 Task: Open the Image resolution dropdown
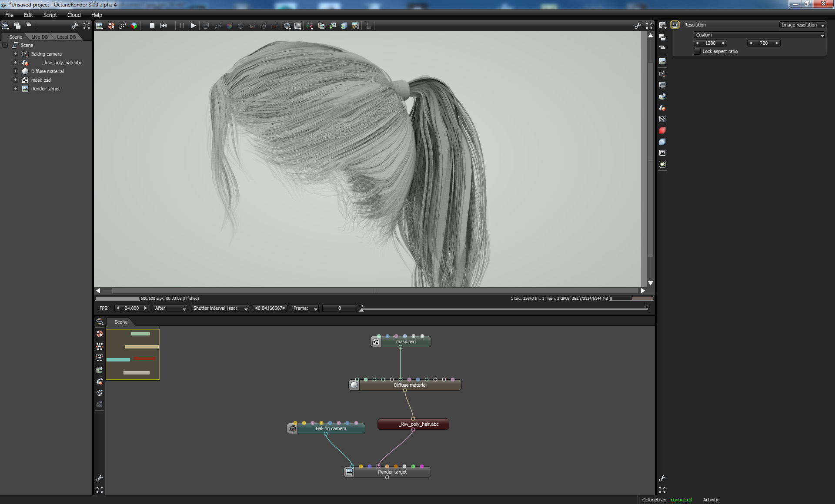[802, 25]
